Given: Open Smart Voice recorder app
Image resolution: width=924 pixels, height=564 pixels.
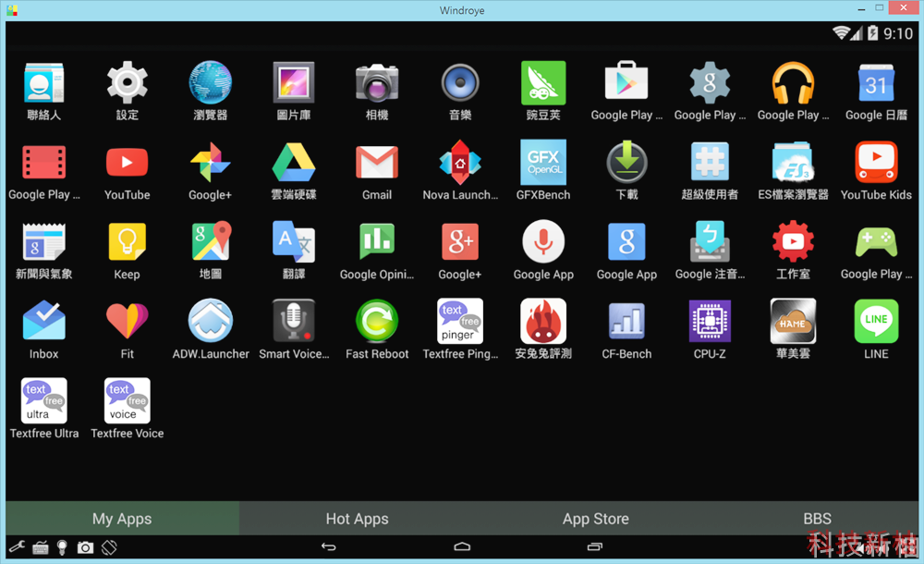Looking at the screenshot, I should 294,320.
